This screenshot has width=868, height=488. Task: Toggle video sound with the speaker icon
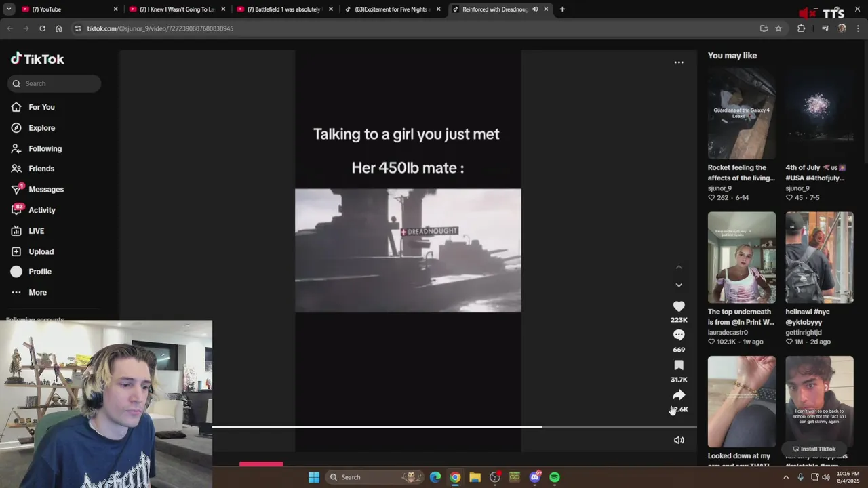click(679, 441)
